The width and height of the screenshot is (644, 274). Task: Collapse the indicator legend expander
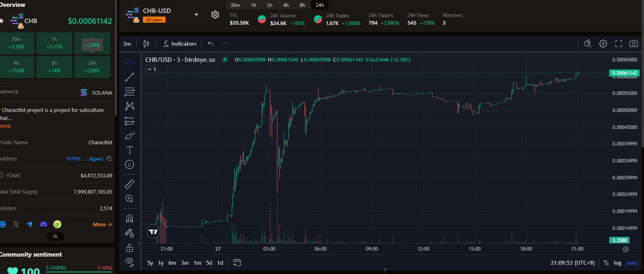pyautogui.click(x=151, y=69)
